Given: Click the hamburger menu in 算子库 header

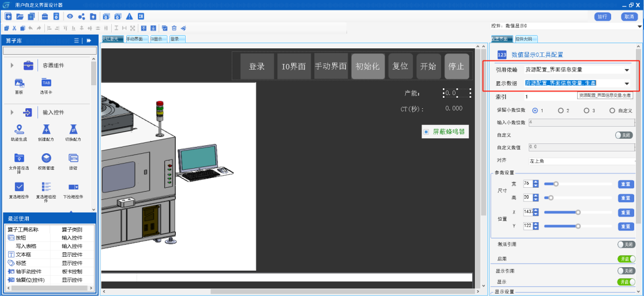Looking at the screenshot, I should point(77,40).
